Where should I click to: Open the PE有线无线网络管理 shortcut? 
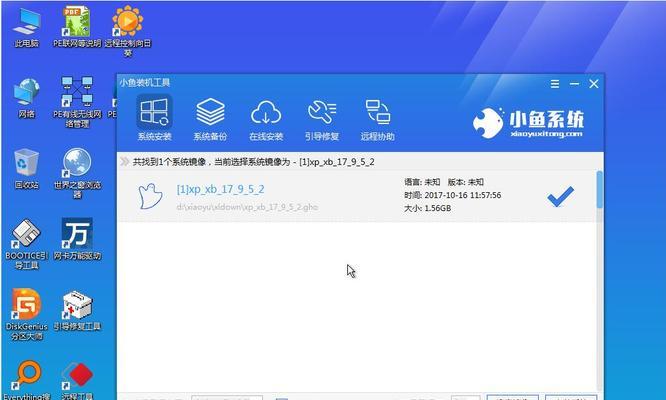tap(77, 102)
